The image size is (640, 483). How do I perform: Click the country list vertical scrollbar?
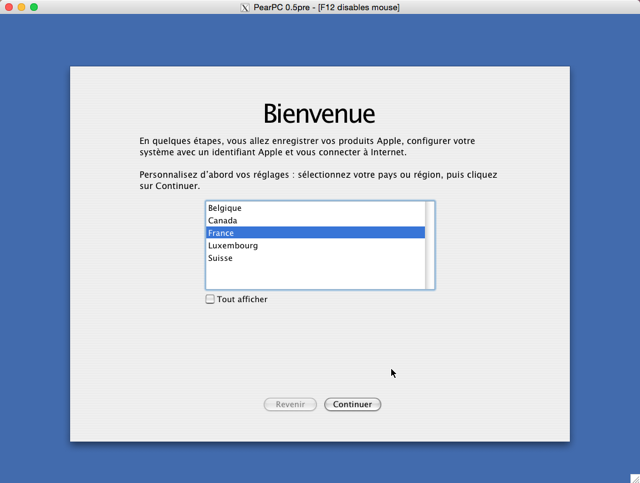(x=430, y=245)
